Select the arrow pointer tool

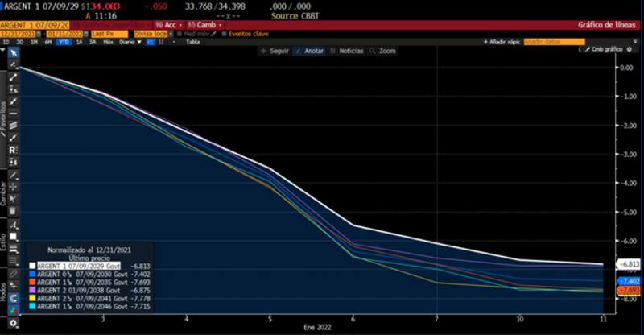tap(13, 52)
